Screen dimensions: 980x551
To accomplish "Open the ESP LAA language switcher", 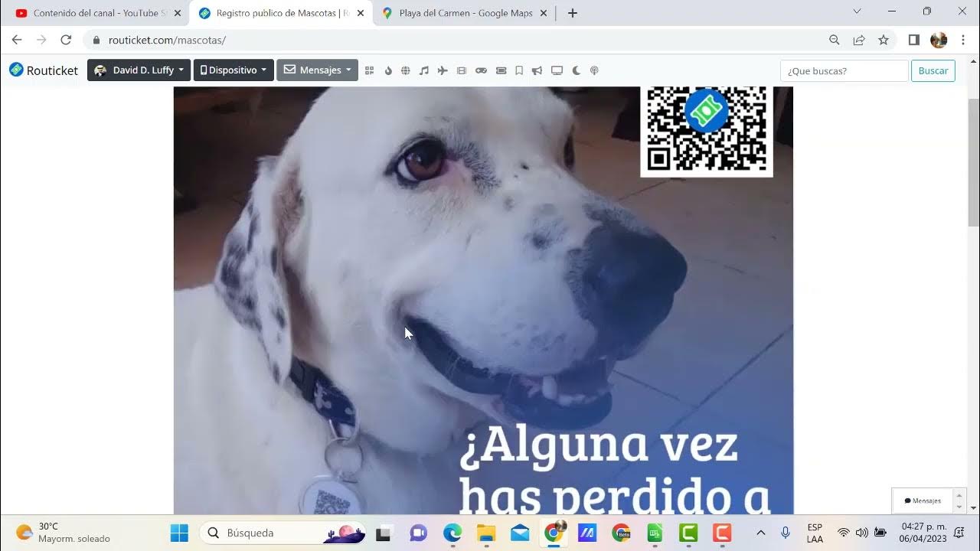I will point(815,533).
